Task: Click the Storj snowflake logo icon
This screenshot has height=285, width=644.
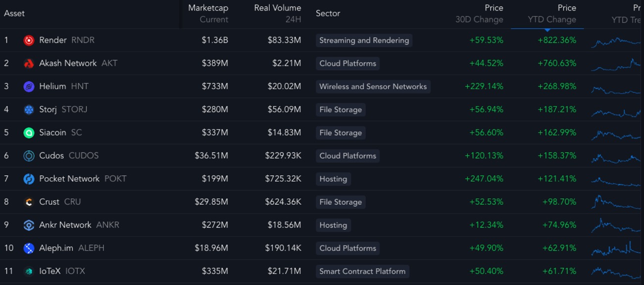Action: click(x=29, y=110)
